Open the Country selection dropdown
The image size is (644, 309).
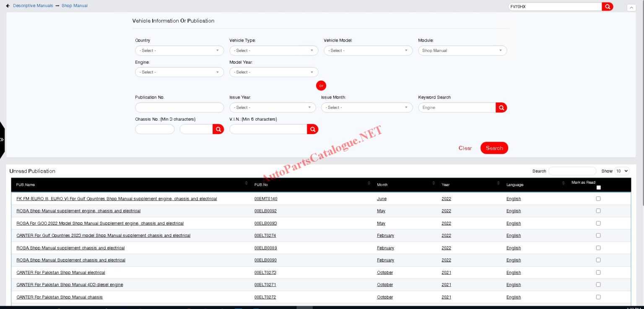click(179, 50)
